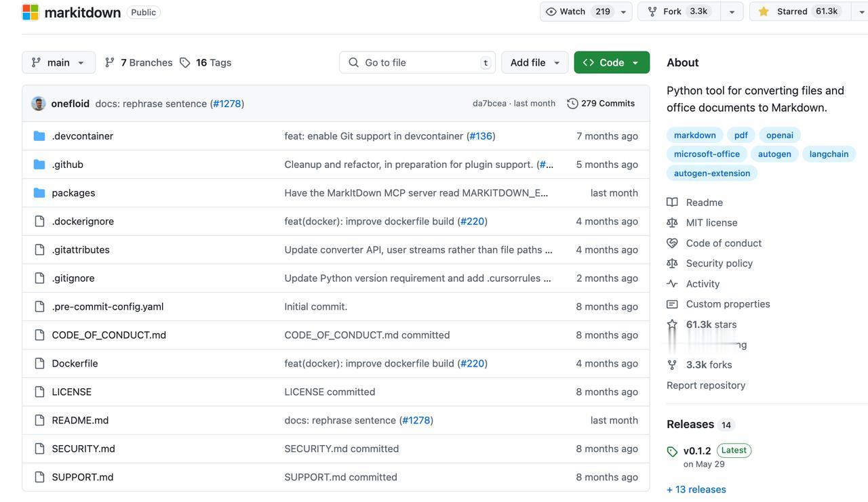This screenshot has height=502, width=868.
Task: Click onefloid's avatar image
Action: pyautogui.click(x=39, y=104)
